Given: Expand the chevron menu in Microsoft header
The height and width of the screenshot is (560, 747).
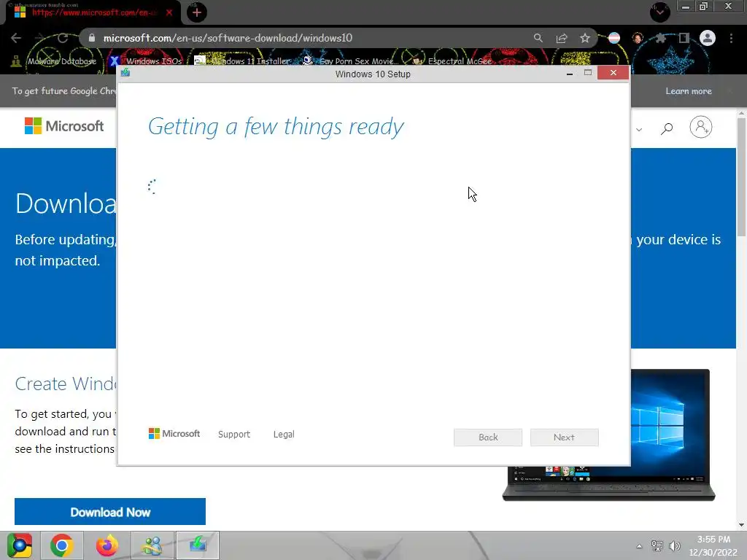Looking at the screenshot, I should [639, 129].
